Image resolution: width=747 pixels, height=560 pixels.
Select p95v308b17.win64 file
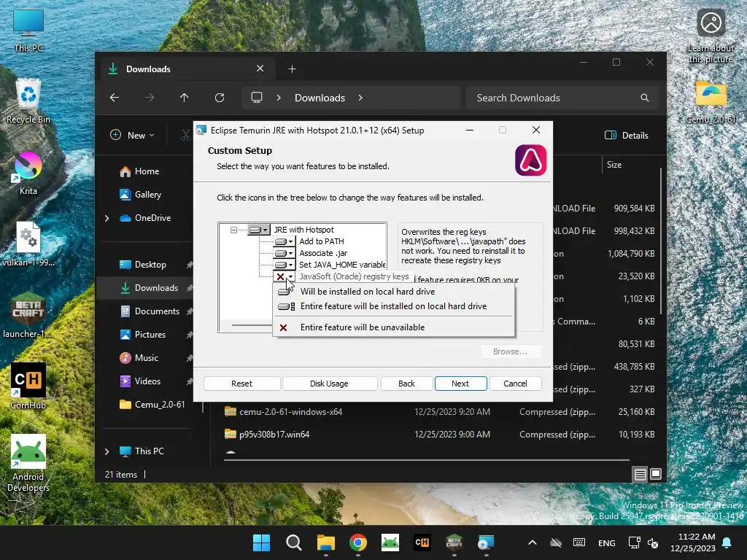(274, 435)
